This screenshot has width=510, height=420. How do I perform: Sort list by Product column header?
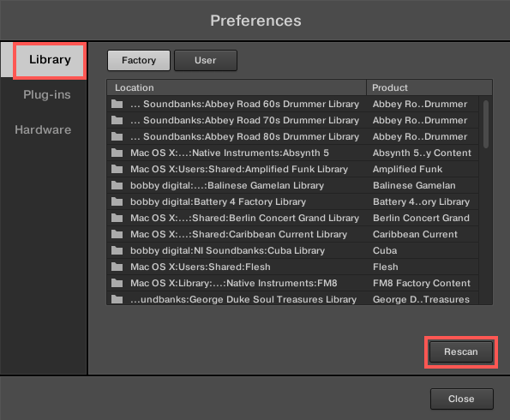click(x=429, y=87)
